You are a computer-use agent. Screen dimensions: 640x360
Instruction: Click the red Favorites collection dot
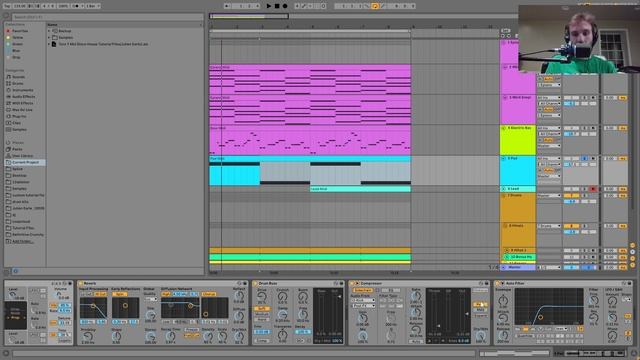[8, 31]
